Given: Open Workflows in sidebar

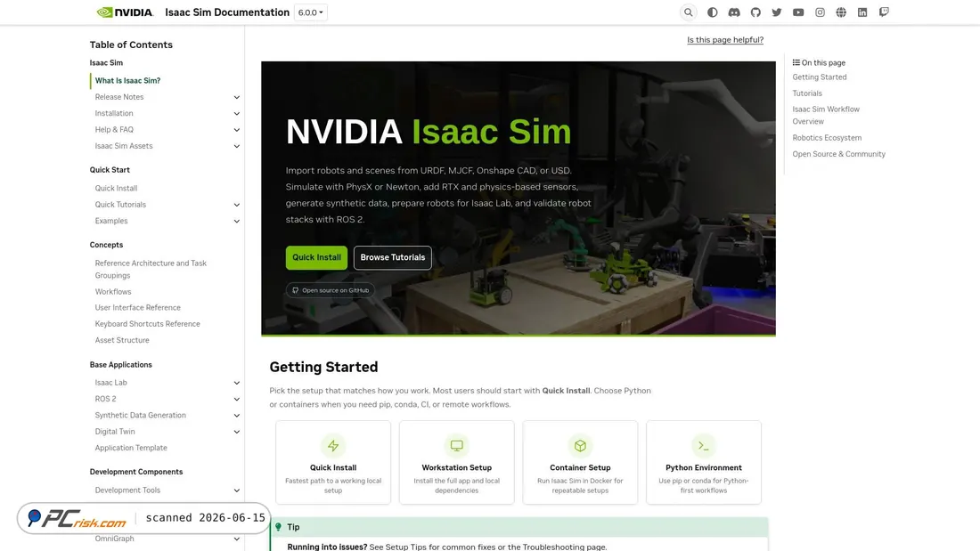Looking at the screenshot, I should [x=113, y=292].
